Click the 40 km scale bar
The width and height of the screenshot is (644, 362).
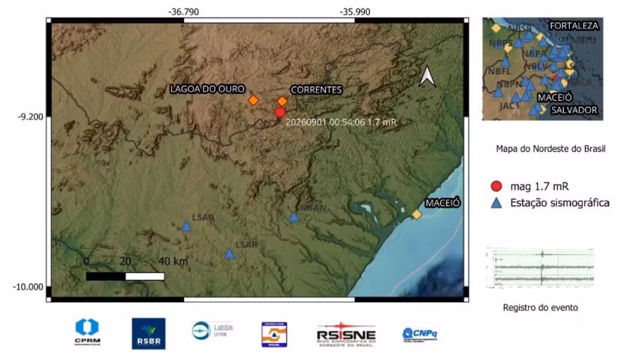(126, 276)
